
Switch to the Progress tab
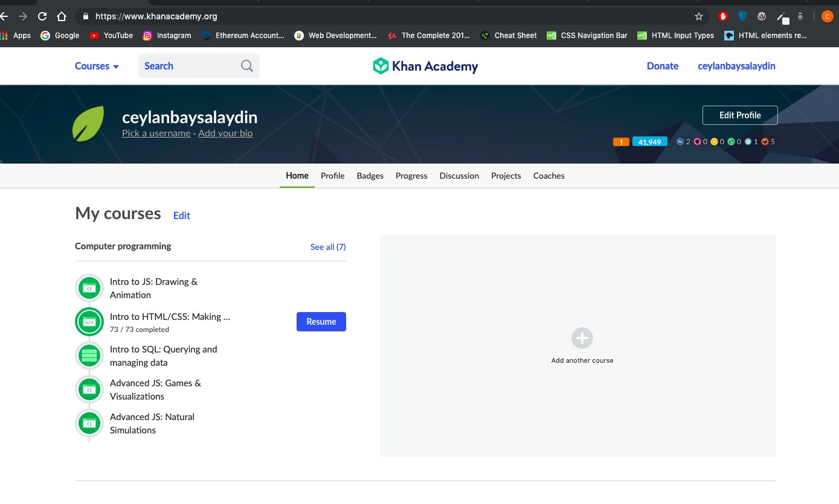tap(411, 176)
